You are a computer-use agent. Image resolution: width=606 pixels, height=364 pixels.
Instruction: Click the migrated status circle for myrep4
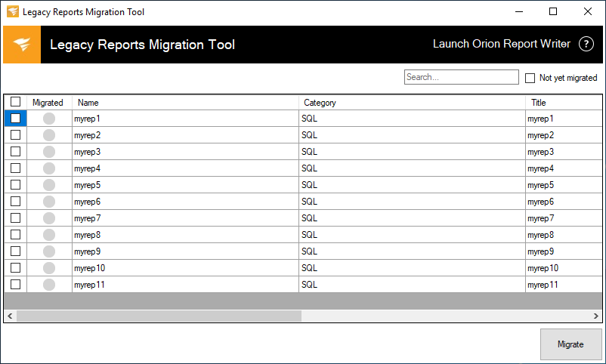(49, 168)
